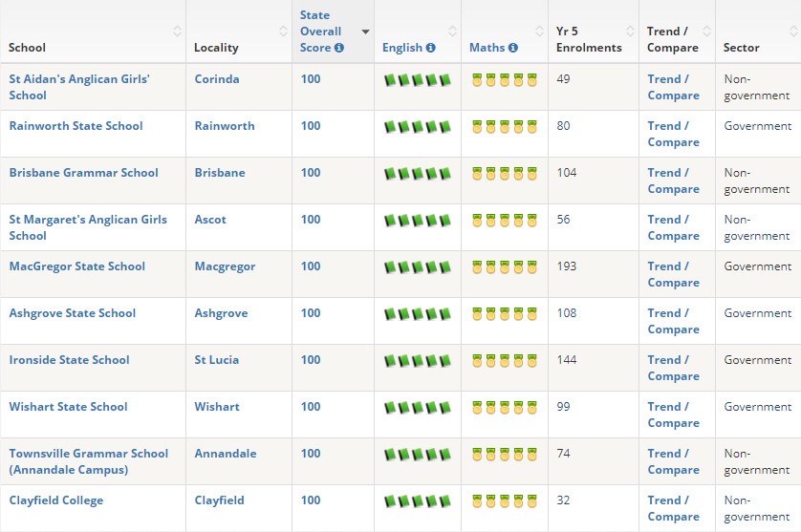Click the Locality column sort arrows
This screenshot has height=532, width=801.
coord(283,32)
